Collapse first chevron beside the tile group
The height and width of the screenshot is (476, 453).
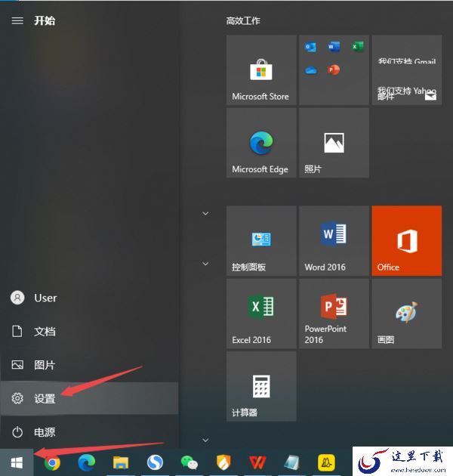(x=205, y=213)
